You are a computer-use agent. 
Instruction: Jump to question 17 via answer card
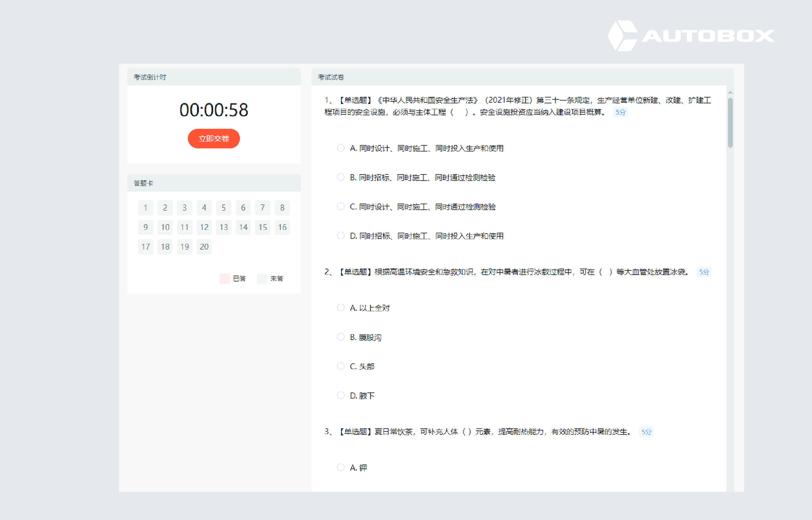[145, 247]
